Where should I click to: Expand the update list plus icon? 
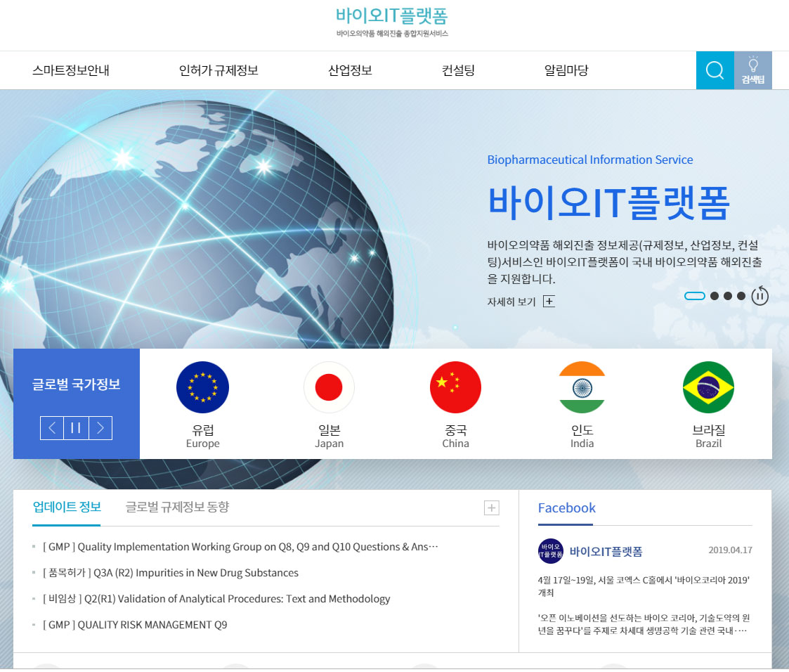point(491,508)
